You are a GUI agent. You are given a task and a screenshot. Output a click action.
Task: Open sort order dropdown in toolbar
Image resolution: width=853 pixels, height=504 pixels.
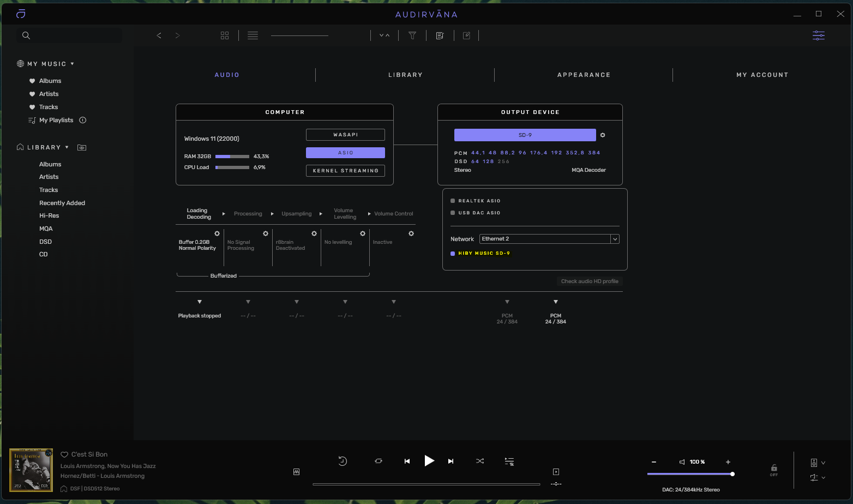(385, 35)
